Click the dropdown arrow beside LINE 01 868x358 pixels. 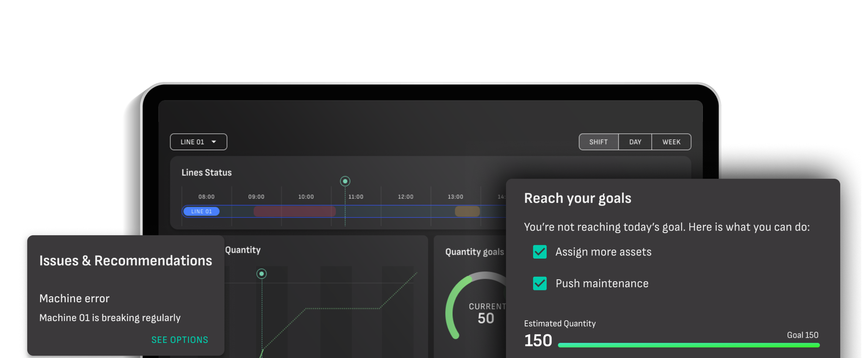pos(214,142)
